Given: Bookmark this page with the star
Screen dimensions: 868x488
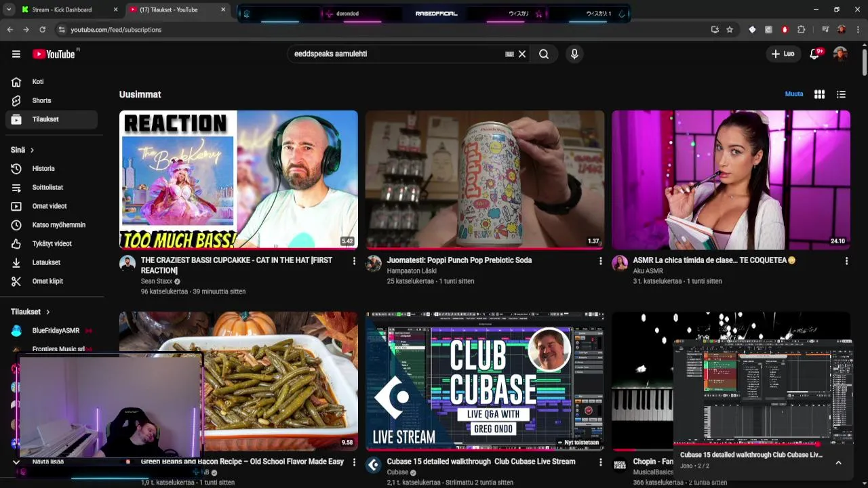Looking at the screenshot, I should click(x=730, y=30).
